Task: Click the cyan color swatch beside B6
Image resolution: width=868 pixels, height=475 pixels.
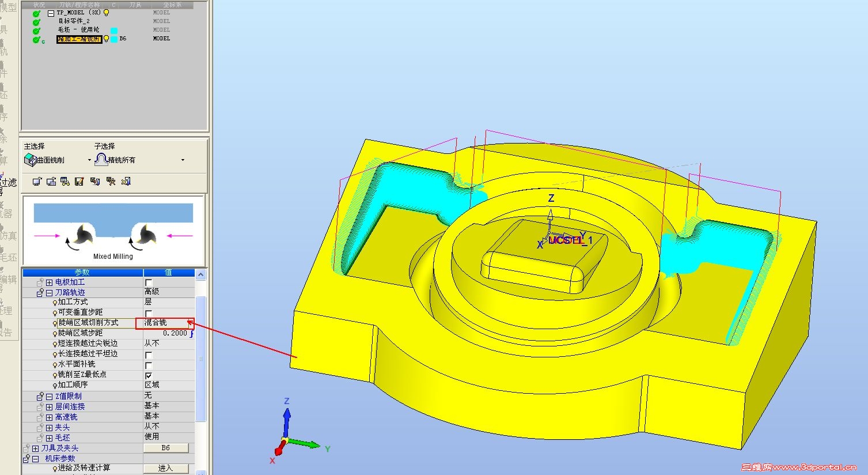Action: [x=114, y=39]
